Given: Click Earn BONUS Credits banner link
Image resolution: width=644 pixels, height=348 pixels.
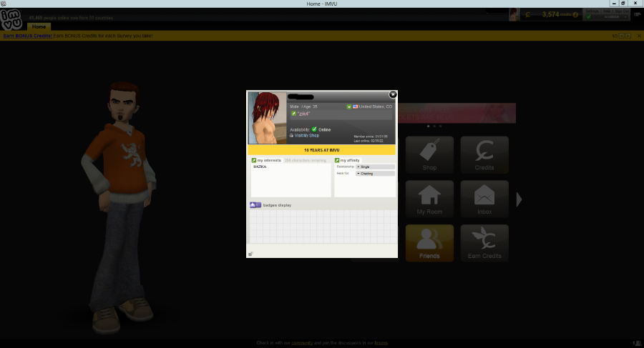Looking at the screenshot, I should (x=28, y=36).
